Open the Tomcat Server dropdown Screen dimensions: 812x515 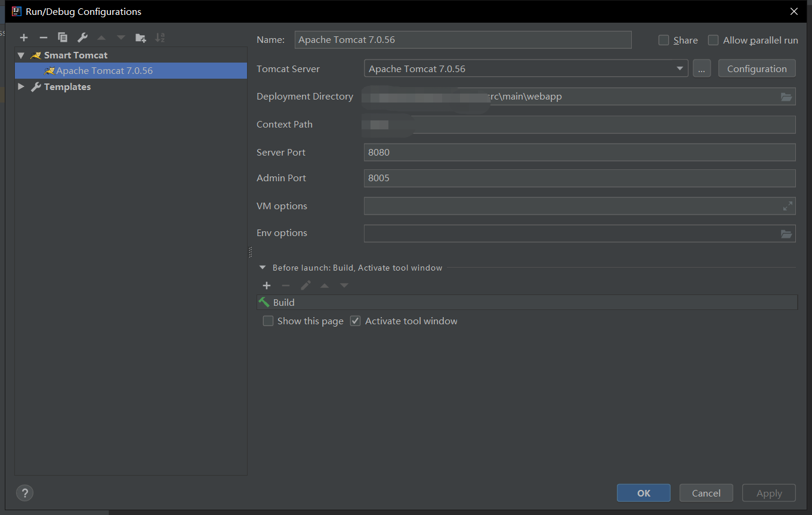680,69
